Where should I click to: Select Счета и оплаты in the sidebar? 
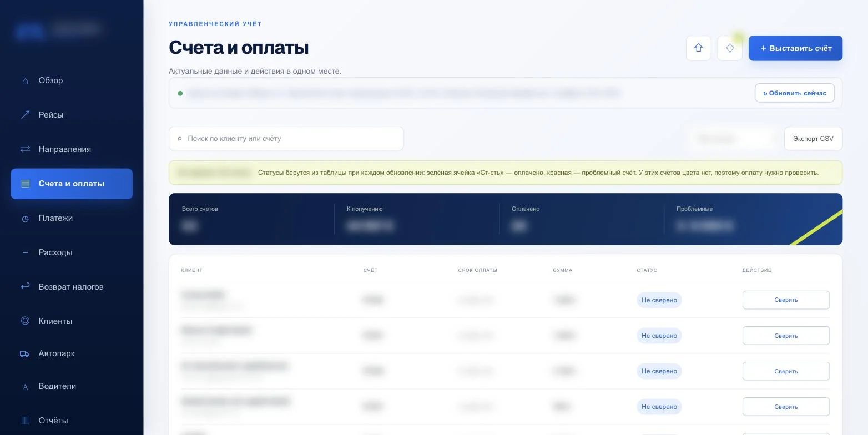pyautogui.click(x=72, y=184)
